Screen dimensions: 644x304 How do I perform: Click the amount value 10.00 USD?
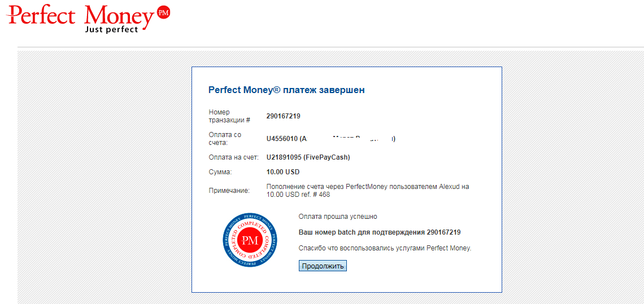click(283, 172)
